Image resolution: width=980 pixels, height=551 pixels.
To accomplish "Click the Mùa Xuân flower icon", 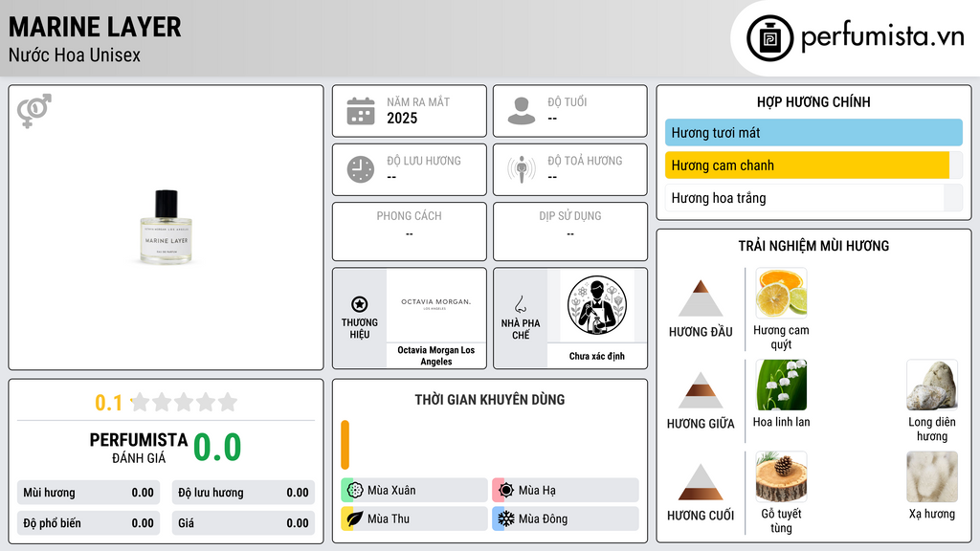I will coord(355,490).
